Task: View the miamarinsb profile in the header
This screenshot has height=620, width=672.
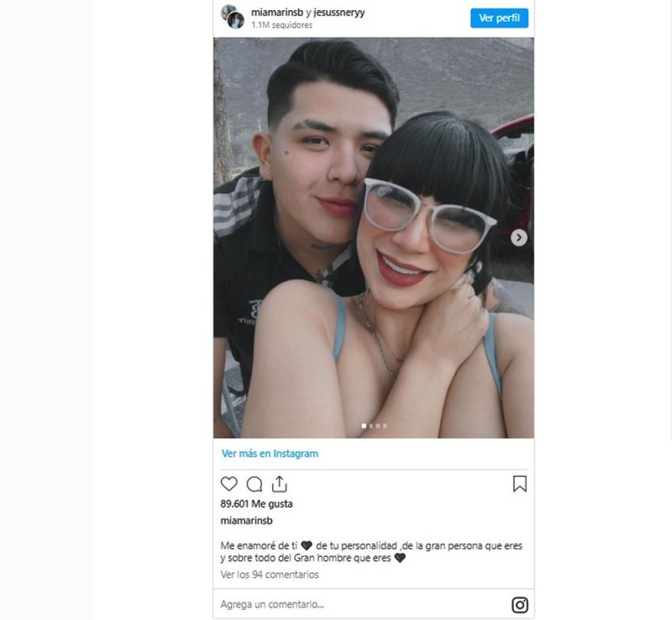Action: click(x=277, y=13)
